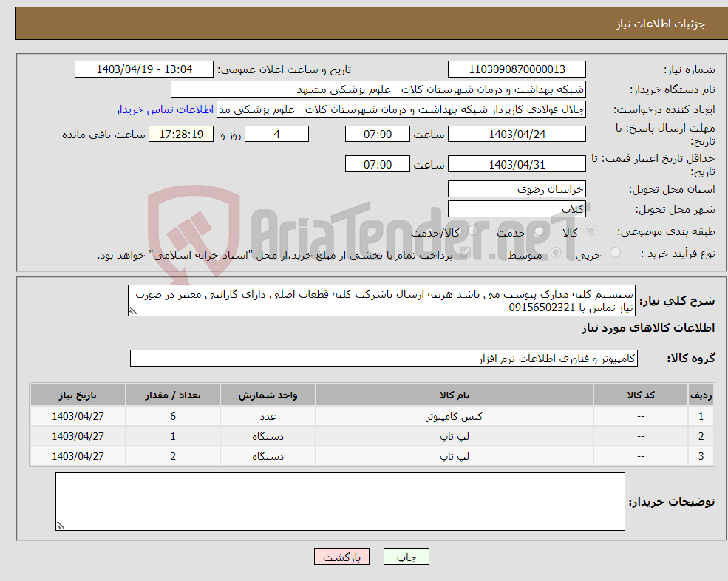728x581 pixels.
Task: Select the کالا/خدمت radio button
Action: [473, 231]
